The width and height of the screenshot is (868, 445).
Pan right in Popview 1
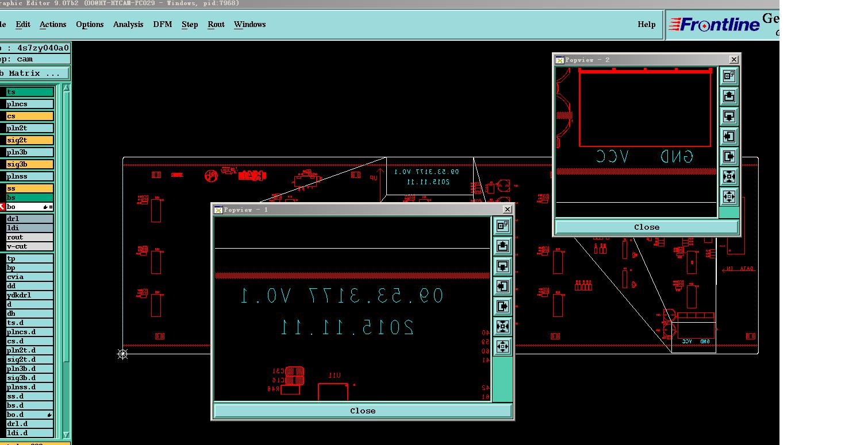pyautogui.click(x=502, y=306)
